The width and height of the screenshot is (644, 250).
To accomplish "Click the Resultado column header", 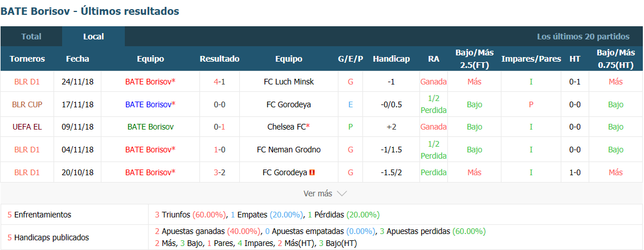I will [x=219, y=59].
